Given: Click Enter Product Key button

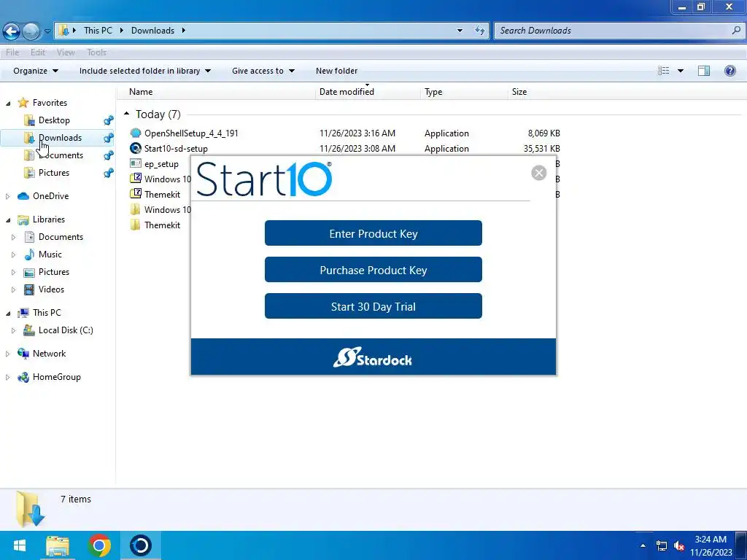Looking at the screenshot, I should 373,233.
